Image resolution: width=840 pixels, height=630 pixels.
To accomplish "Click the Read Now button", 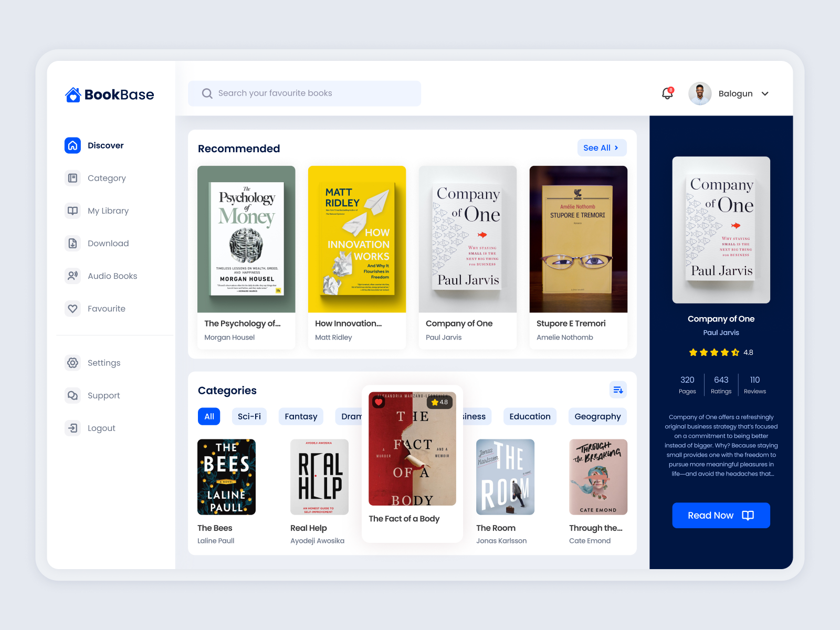I will tap(721, 515).
